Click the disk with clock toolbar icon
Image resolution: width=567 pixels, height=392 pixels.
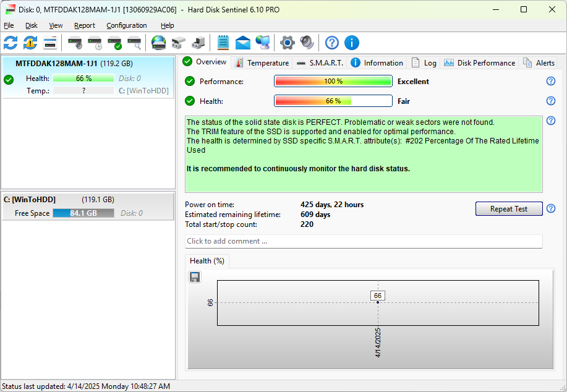coord(95,43)
